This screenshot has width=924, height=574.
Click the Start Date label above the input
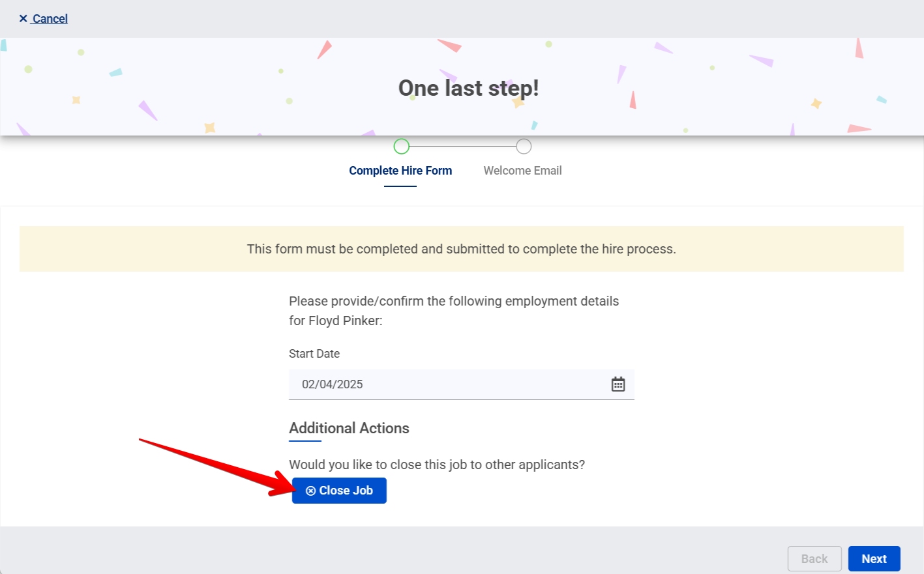(314, 353)
